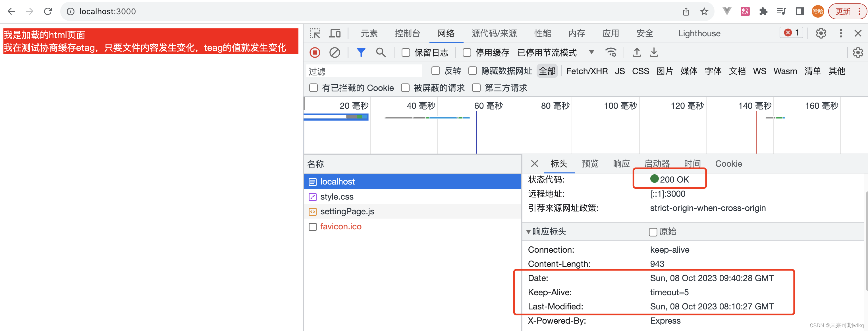This screenshot has height=331, width=868.
Task: Enable the 停用缓存 checkbox
Action: click(x=467, y=53)
